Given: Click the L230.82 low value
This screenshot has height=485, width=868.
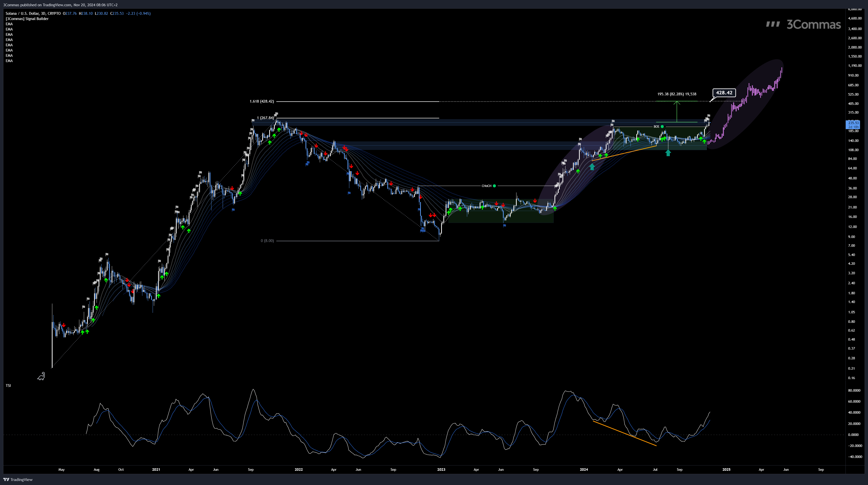Looking at the screenshot, I should [x=101, y=14].
